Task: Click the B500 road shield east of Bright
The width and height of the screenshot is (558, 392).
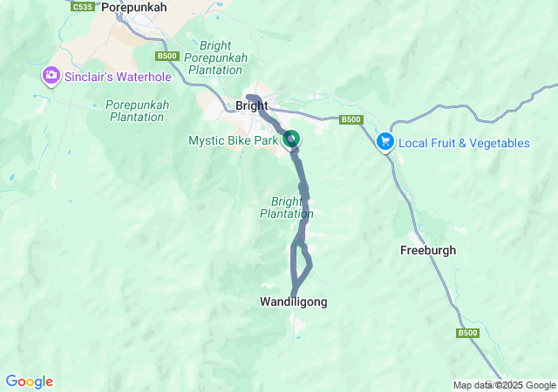Action: (x=350, y=119)
